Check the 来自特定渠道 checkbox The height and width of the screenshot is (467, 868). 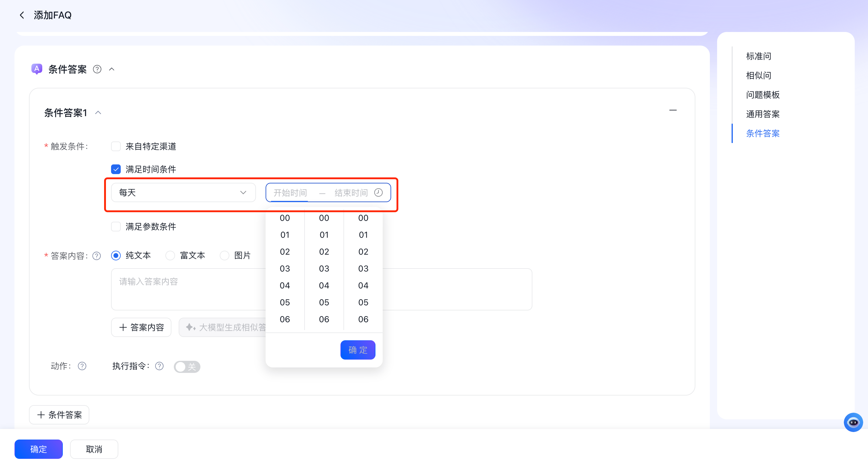(x=116, y=146)
